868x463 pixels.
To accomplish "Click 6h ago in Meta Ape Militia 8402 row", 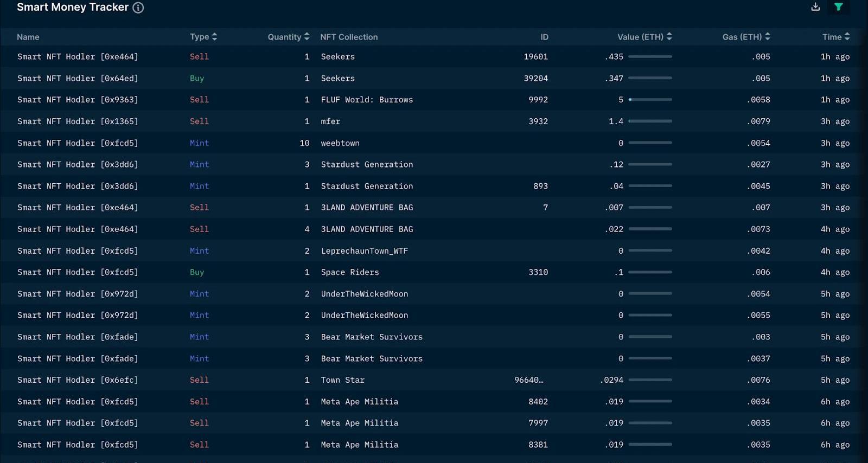I will point(835,402).
